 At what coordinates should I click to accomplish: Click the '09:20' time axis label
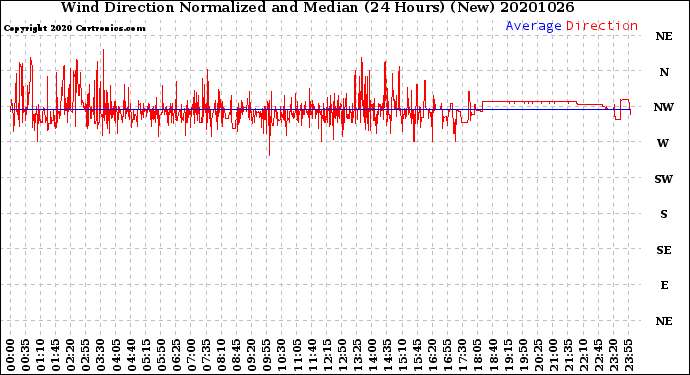coord(252,355)
